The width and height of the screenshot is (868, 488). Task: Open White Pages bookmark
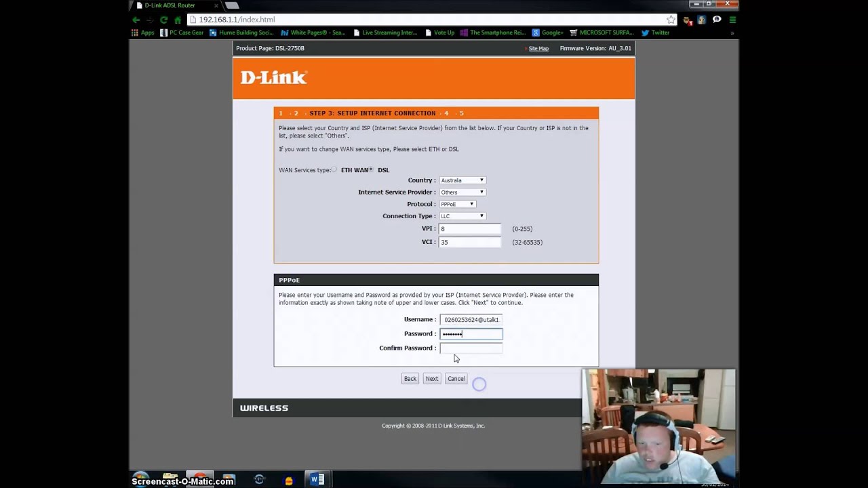click(x=313, y=33)
